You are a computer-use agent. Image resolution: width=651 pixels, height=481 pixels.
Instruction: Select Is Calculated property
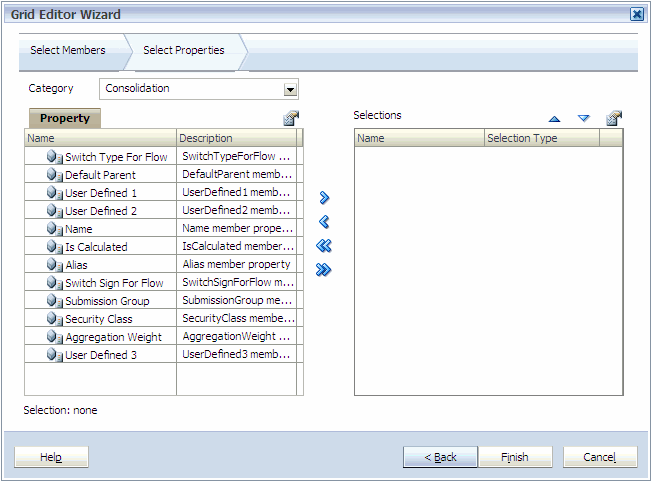96,247
